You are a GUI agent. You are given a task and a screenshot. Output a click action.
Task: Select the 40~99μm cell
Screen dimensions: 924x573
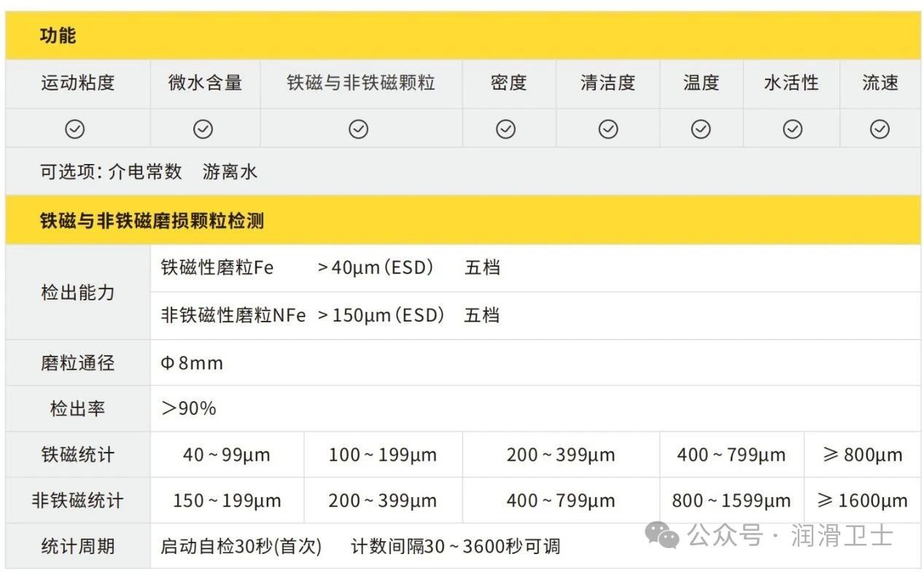[227, 455]
